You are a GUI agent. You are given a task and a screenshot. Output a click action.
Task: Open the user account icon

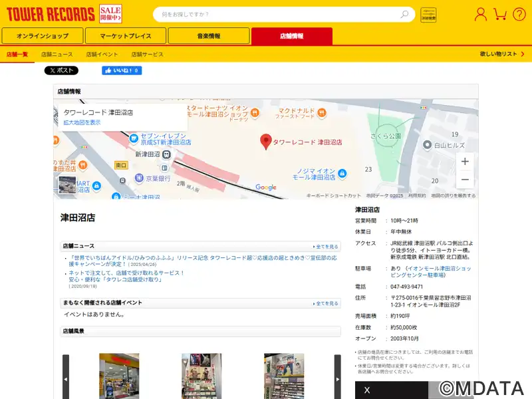(x=480, y=14)
